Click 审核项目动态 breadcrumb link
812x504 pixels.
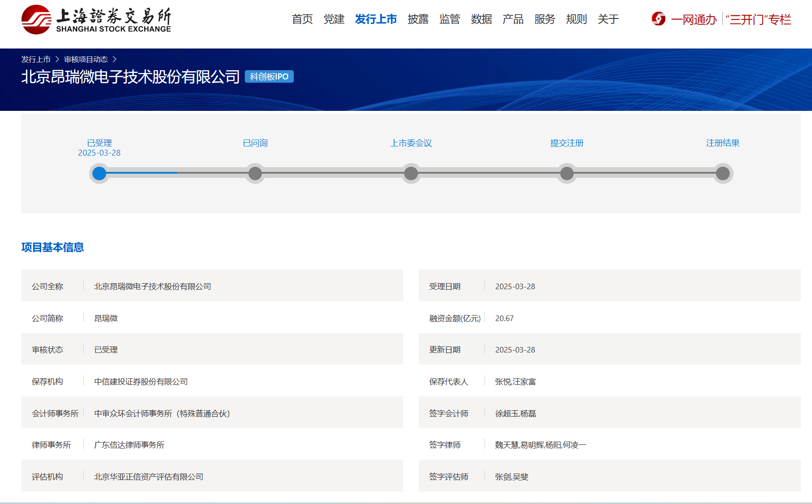pos(86,59)
